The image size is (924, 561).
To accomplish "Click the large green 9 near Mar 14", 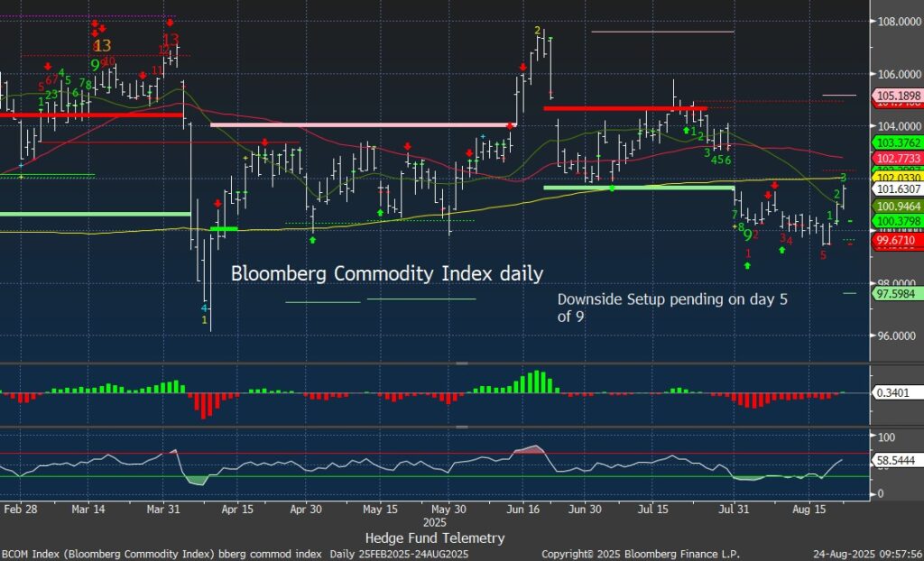I will tap(95, 65).
